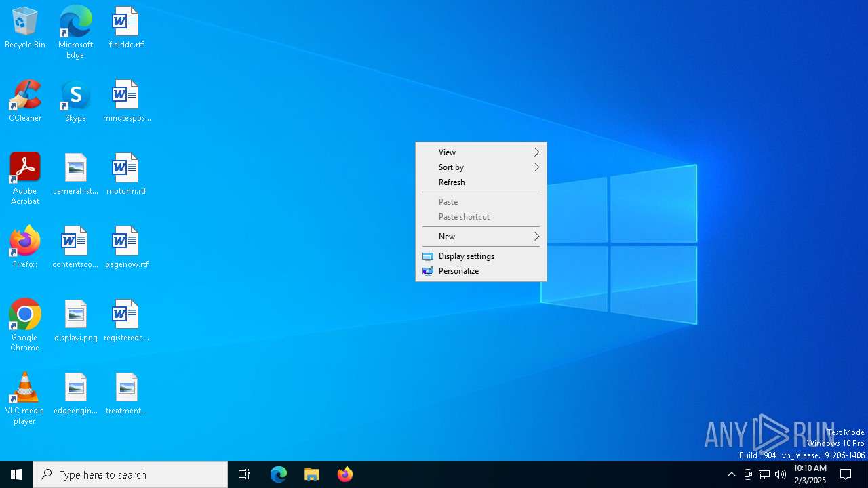Launch Firefox from the taskbar
Viewport: 868px width, 488px height.
pos(344,474)
